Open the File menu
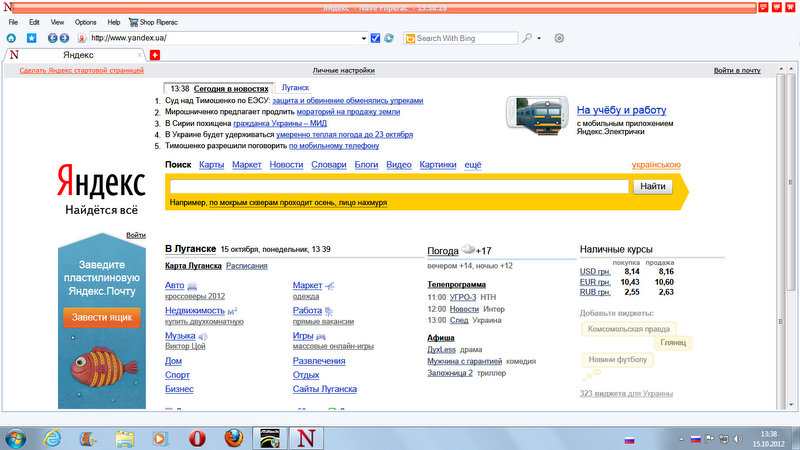The width and height of the screenshot is (800, 450). [x=13, y=22]
